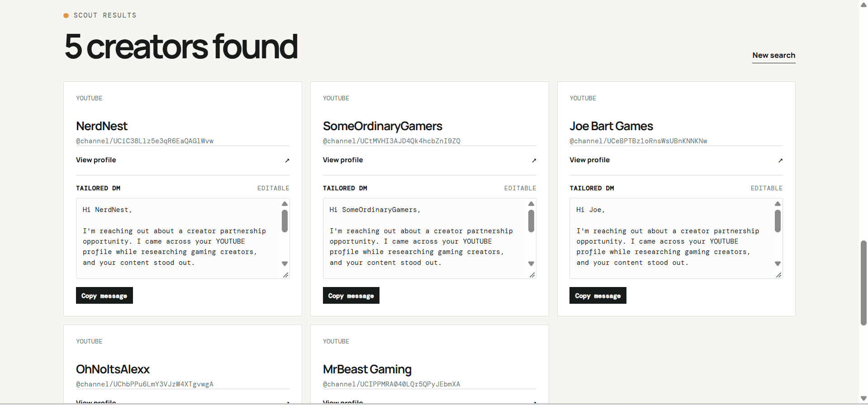This screenshot has width=868, height=405.
Task: Copy message for NerdNest
Action: tap(104, 296)
